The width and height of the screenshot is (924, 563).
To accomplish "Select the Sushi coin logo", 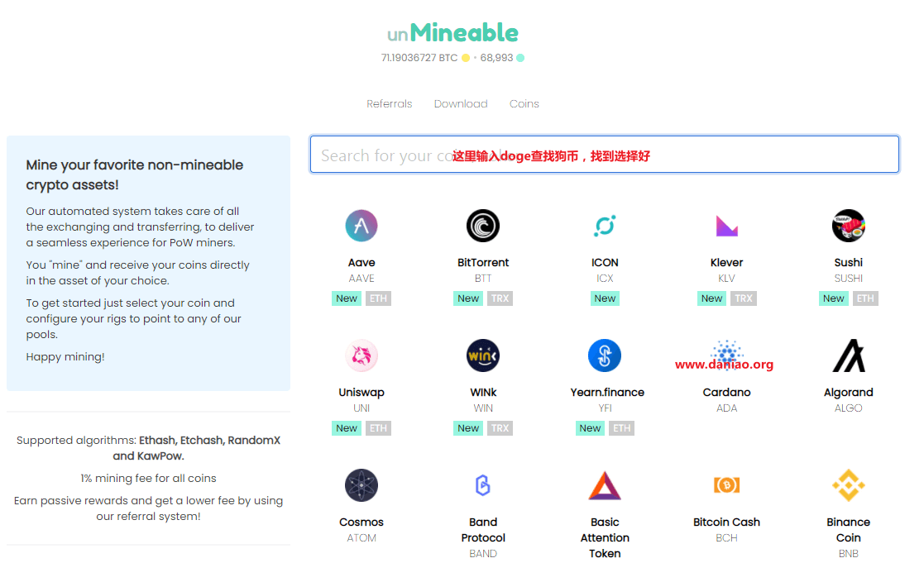I will 848,226.
